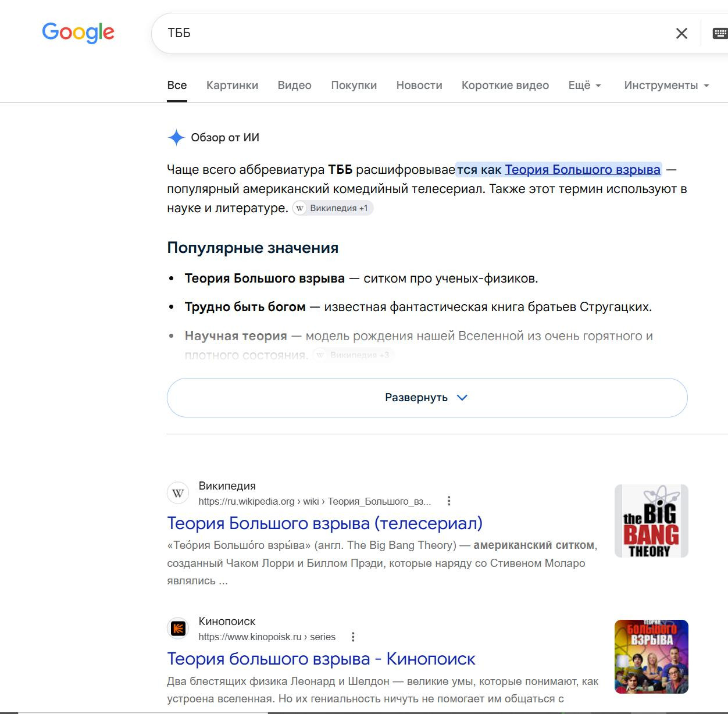Image resolution: width=728 pixels, height=714 pixels.
Task: Open the Кинопоиск series poster thumbnail
Action: pos(651,656)
